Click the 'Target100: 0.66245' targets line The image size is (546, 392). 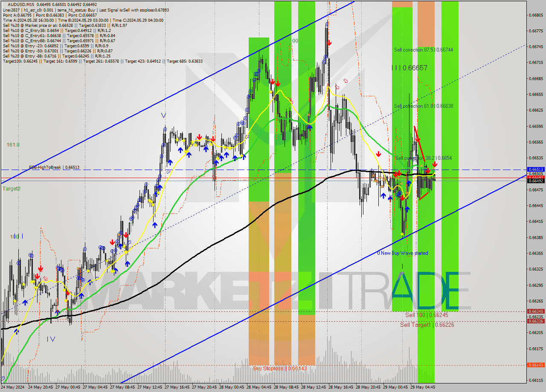[102, 61]
